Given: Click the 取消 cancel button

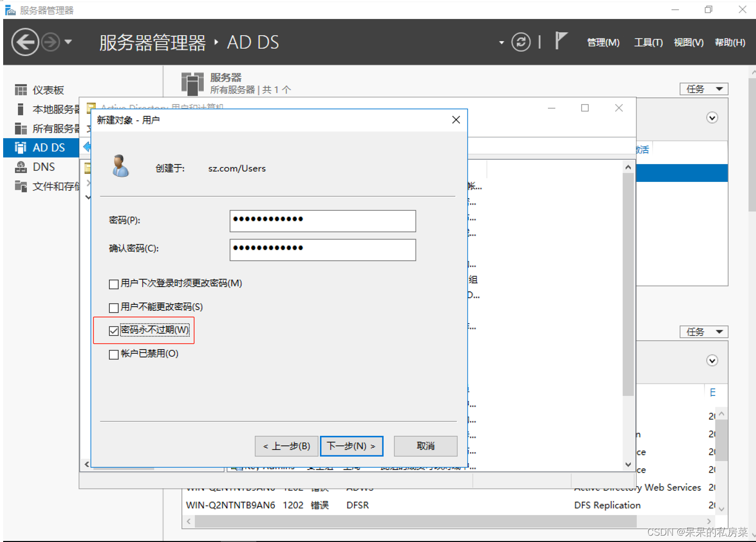Looking at the screenshot, I should (426, 446).
